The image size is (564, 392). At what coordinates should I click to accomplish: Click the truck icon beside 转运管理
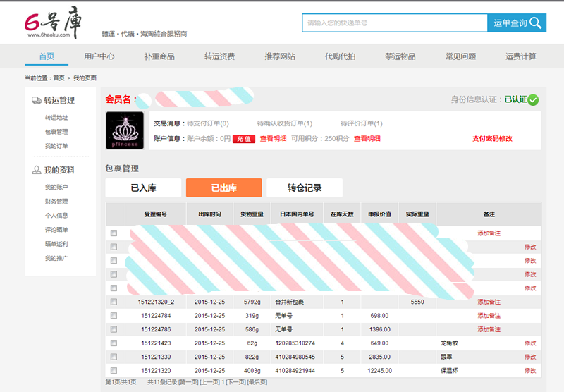(37, 100)
